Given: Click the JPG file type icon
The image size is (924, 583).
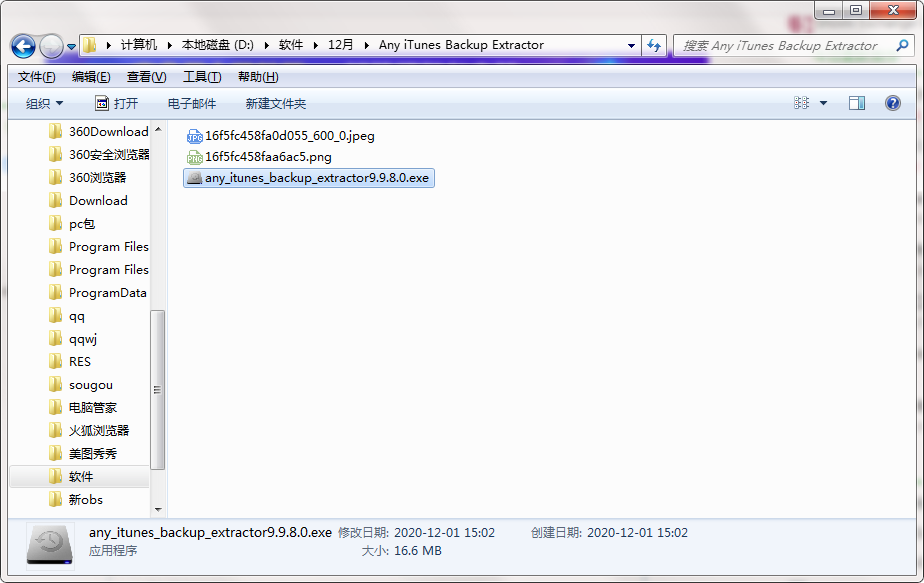Looking at the screenshot, I should pyautogui.click(x=194, y=137).
